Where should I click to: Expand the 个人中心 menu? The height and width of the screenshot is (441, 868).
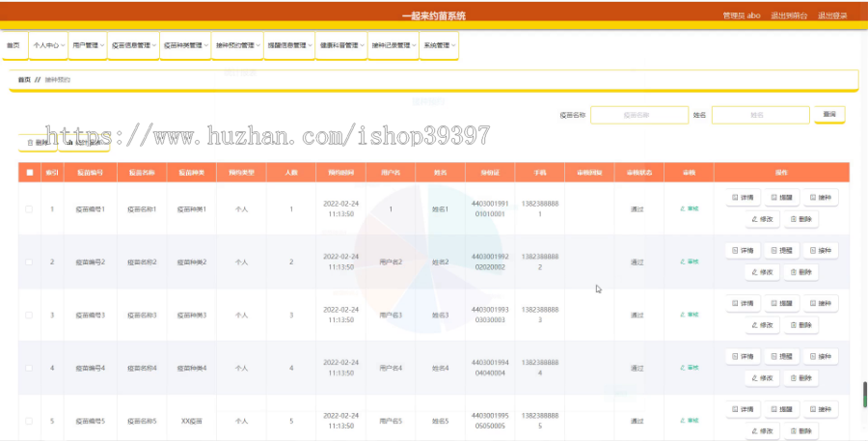click(49, 45)
